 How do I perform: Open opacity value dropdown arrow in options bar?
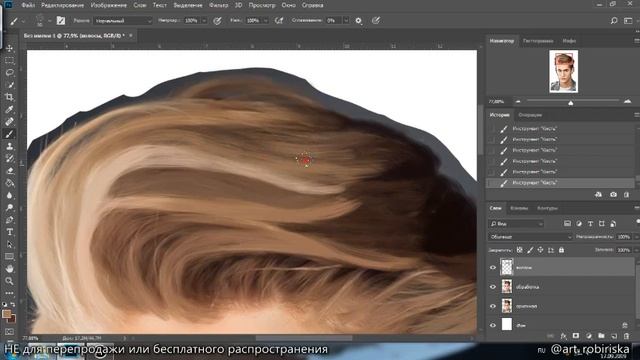click(204, 20)
